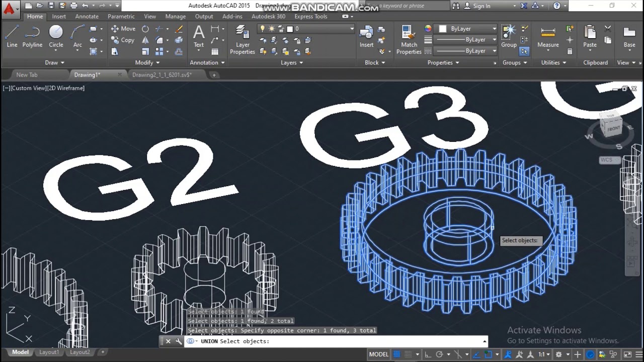
Task: Click the object color wheel icon
Action: [x=428, y=29]
